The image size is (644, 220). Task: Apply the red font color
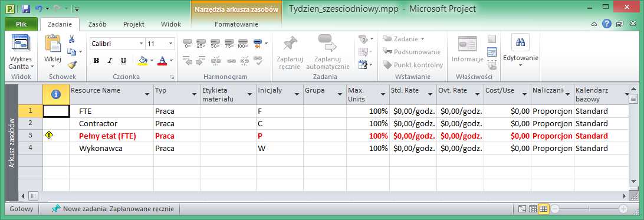click(x=162, y=61)
